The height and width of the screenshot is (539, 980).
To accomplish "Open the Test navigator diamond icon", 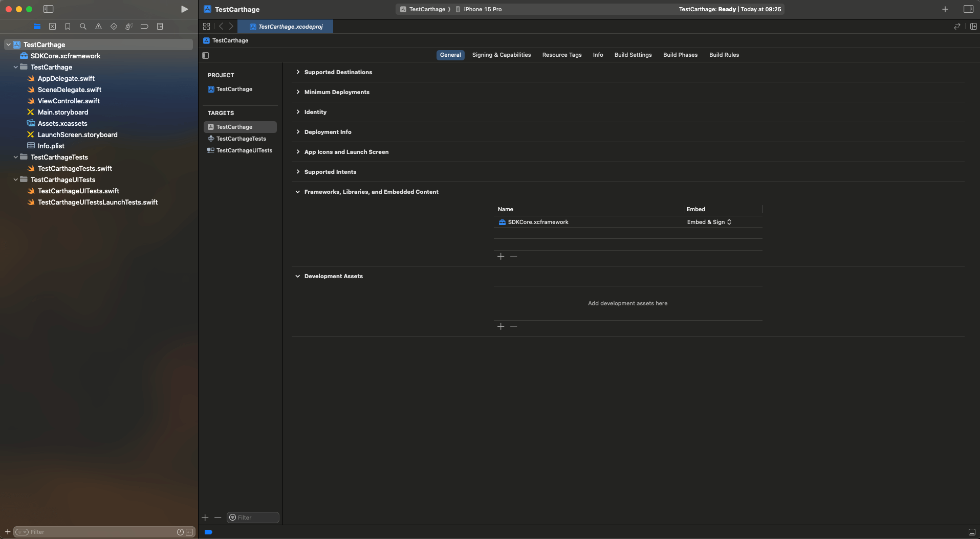I will click(x=114, y=27).
